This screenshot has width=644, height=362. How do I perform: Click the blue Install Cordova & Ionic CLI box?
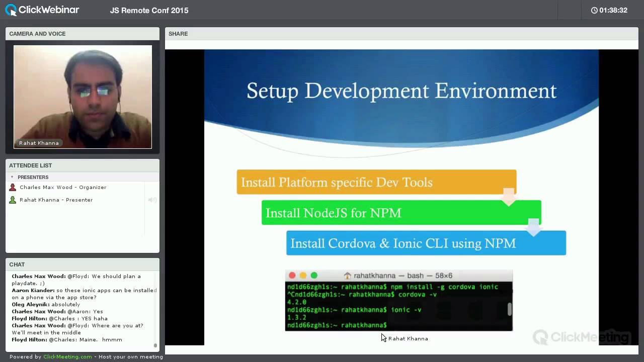point(426,243)
